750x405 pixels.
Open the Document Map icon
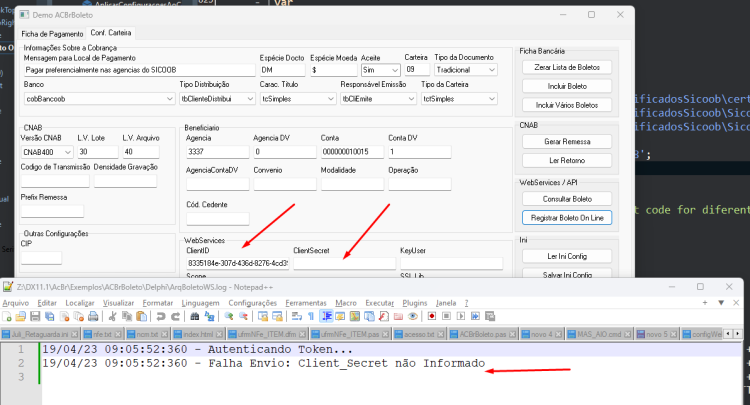pyautogui.click(x=354, y=317)
